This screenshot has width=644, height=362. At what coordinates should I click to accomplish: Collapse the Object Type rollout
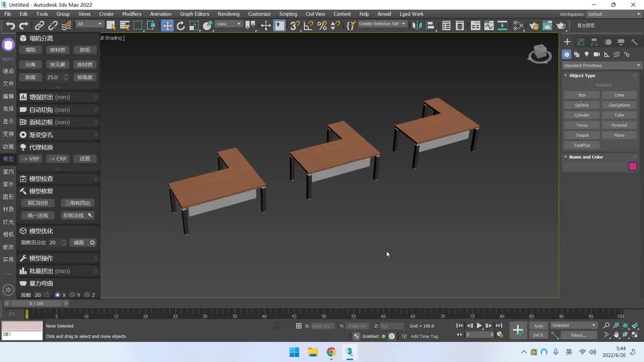pyautogui.click(x=582, y=75)
